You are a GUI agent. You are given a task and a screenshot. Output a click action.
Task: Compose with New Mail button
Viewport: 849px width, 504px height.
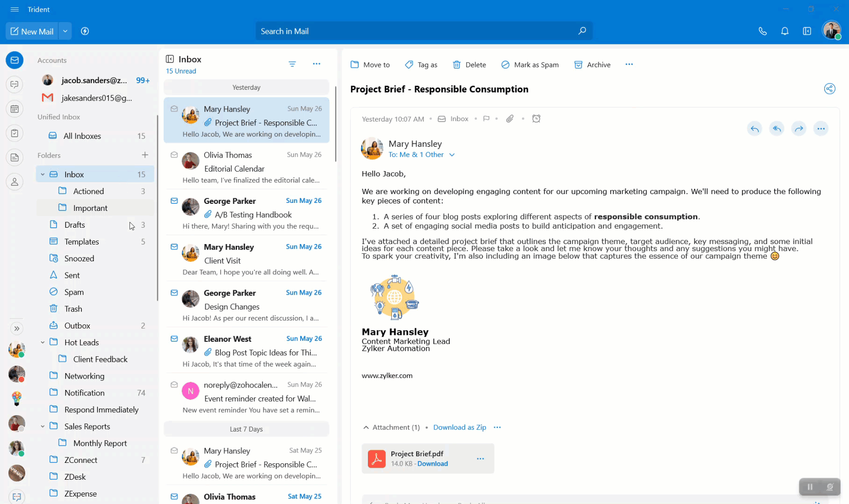pos(32,31)
